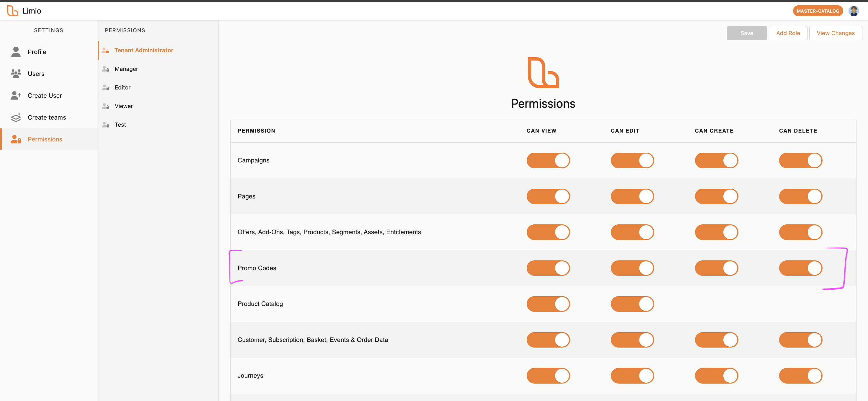This screenshot has width=868, height=401.
Task: Click the Journeys row label
Action: (250, 376)
